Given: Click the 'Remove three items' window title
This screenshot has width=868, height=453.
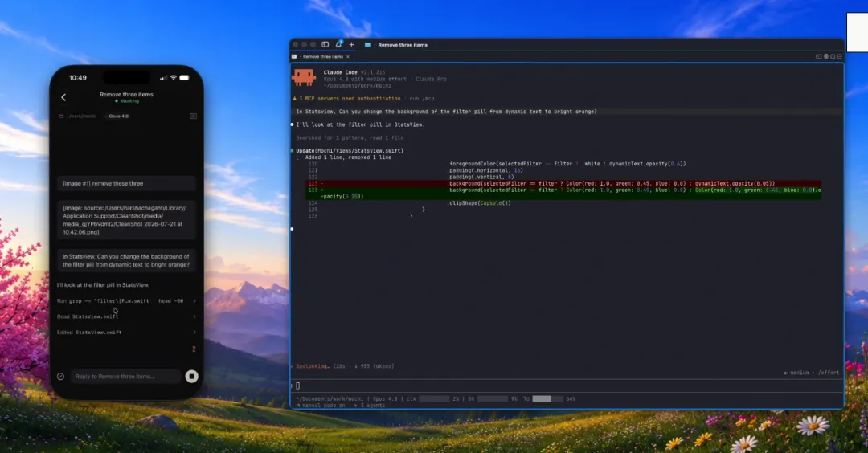Looking at the screenshot, I should click(x=403, y=45).
